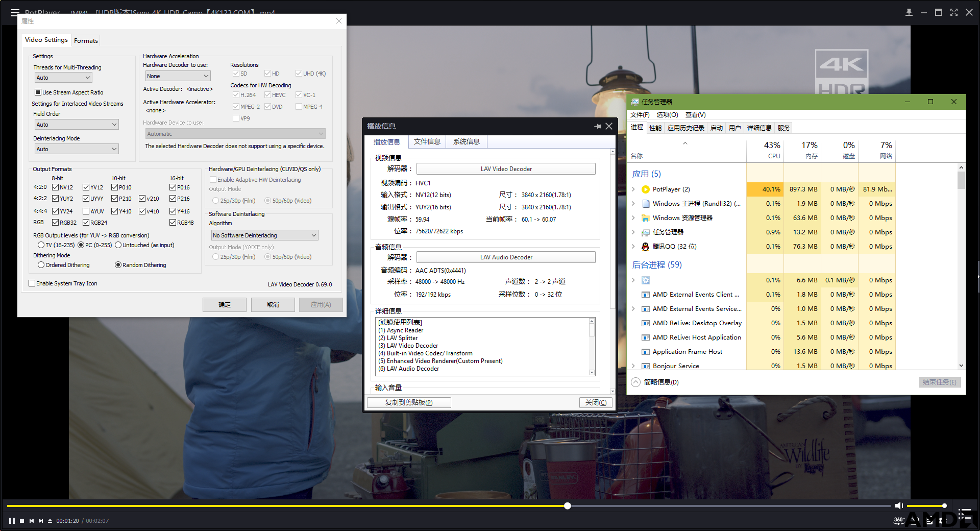Click the volume slider handle

[945, 506]
